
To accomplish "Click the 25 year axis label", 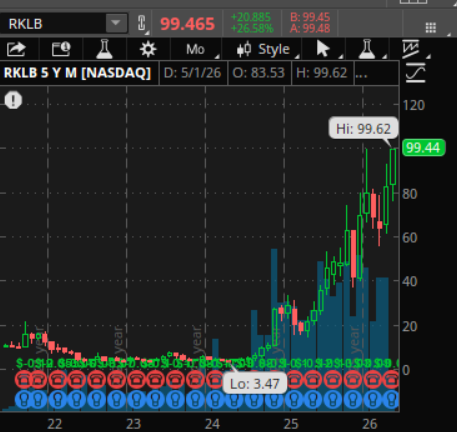I will [x=291, y=424].
